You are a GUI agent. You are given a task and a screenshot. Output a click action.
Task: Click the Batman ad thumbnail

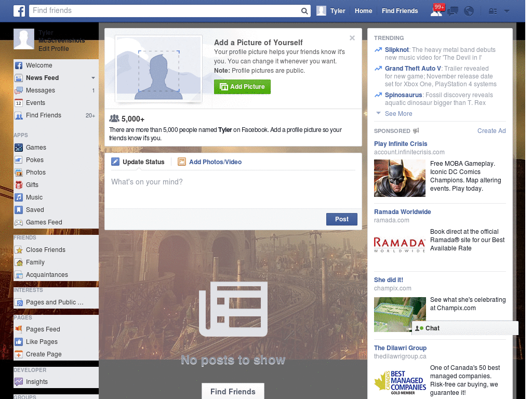pos(400,178)
